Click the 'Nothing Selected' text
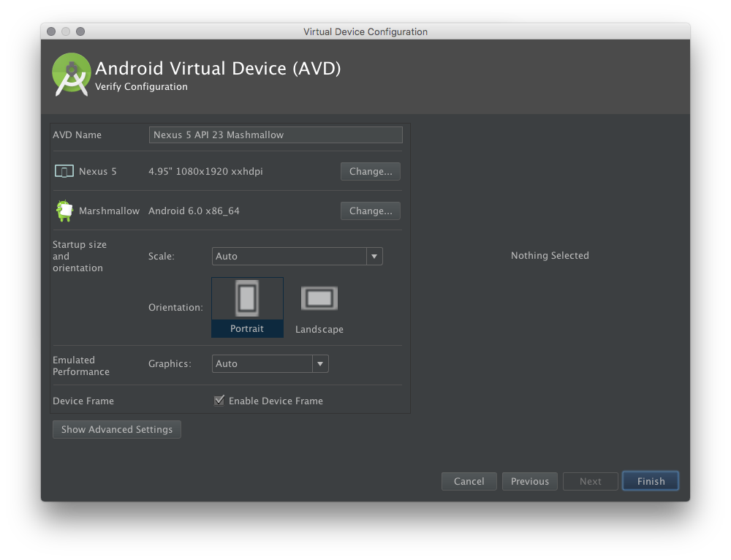731x560 pixels. 550,256
